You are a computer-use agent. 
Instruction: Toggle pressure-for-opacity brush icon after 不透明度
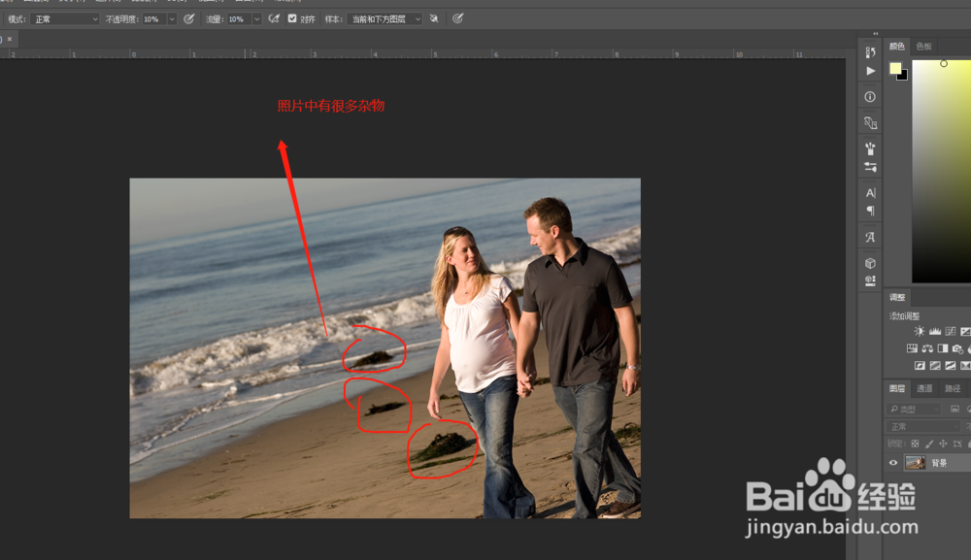click(x=189, y=19)
